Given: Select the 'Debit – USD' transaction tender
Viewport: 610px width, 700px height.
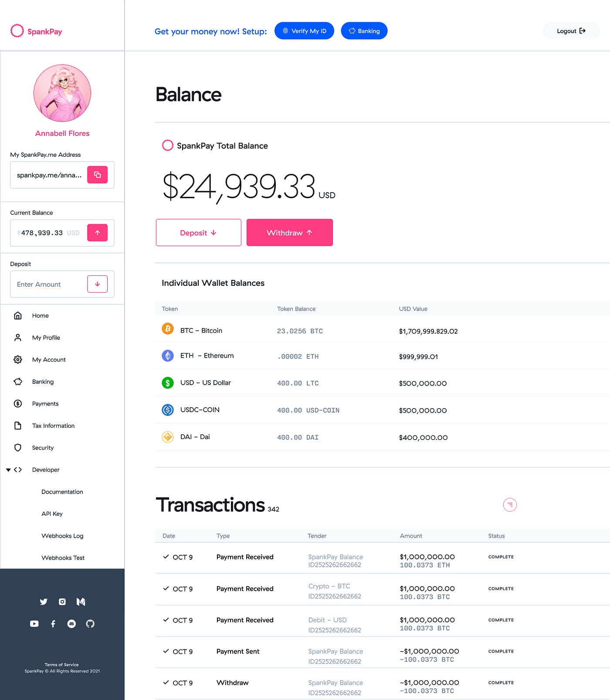Looking at the screenshot, I should tap(328, 620).
